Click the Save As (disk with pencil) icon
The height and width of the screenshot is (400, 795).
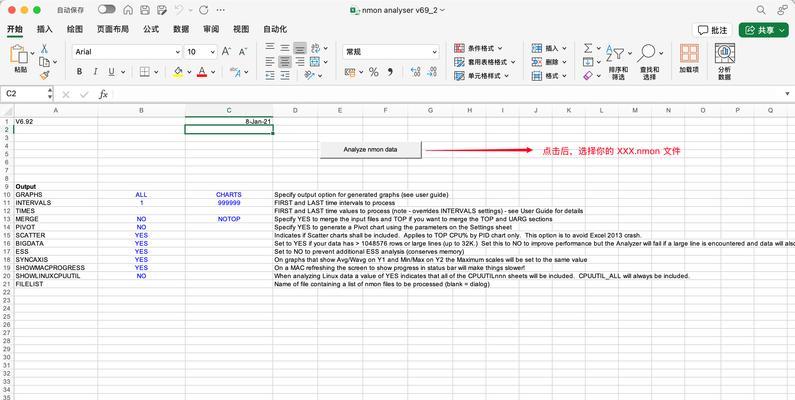click(162, 10)
